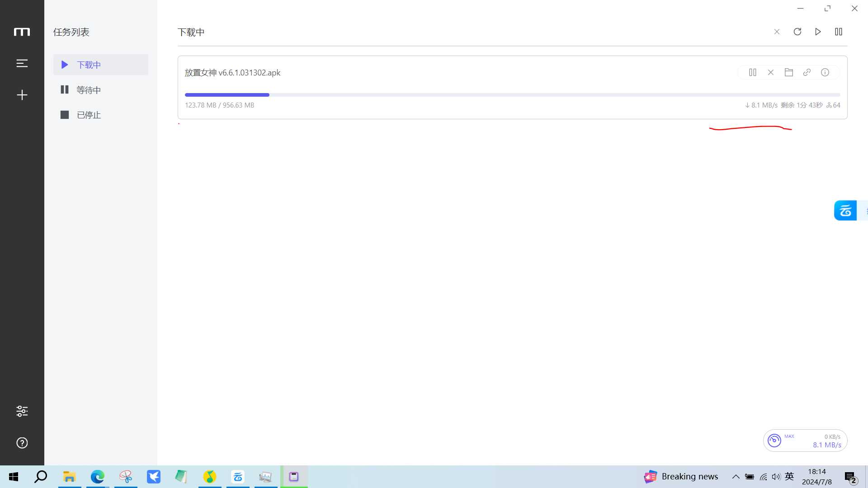
Task: Open the task list menu icon
Action: pyautogui.click(x=22, y=63)
